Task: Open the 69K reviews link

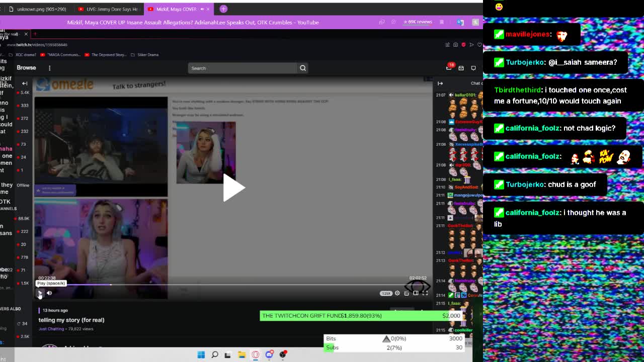Action: [417, 22]
